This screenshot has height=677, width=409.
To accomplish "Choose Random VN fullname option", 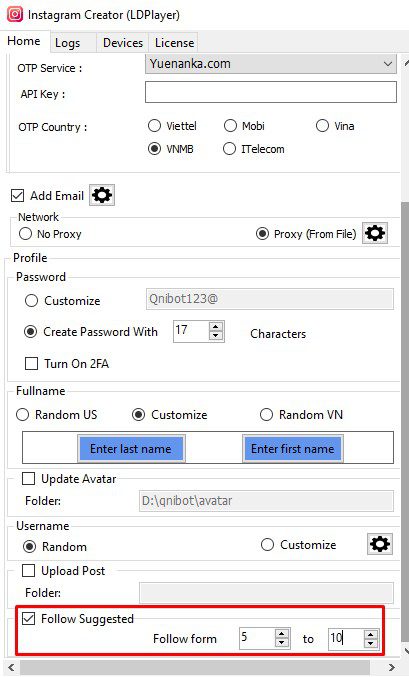I will [266, 415].
